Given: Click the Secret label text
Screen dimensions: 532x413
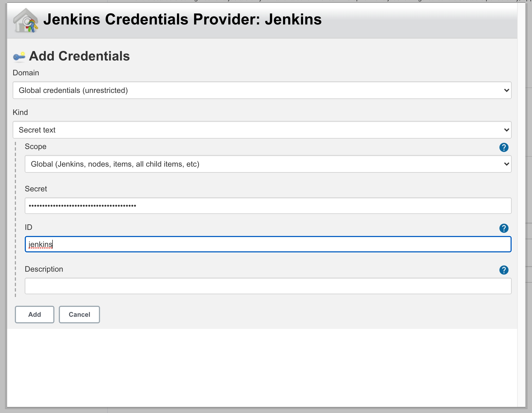Looking at the screenshot, I should (36, 189).
